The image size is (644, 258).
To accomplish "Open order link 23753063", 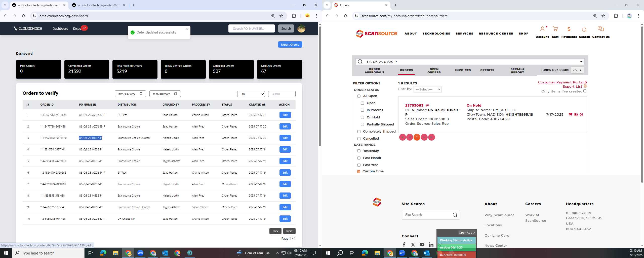I will pos(414,105).
